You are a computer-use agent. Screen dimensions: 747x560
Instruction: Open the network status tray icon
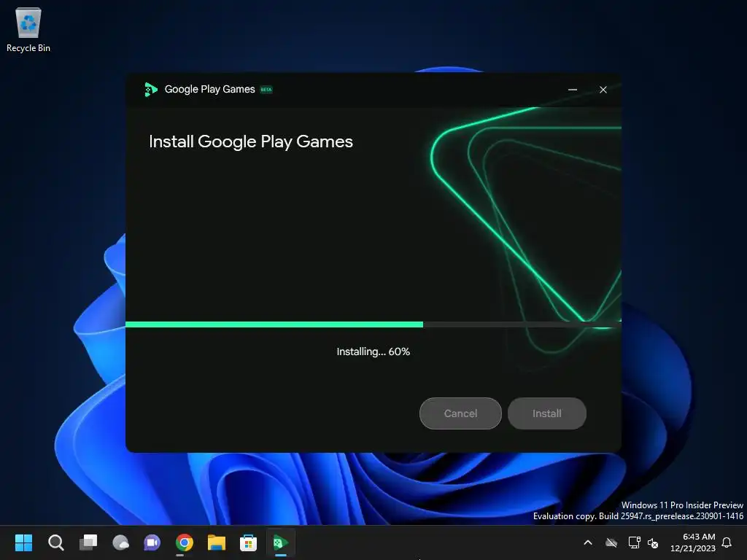634,542
